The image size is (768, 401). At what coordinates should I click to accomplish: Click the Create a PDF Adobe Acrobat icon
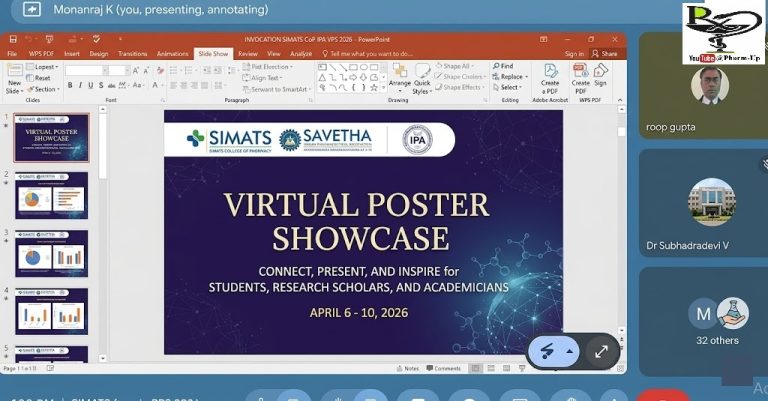tap(550, 77)
